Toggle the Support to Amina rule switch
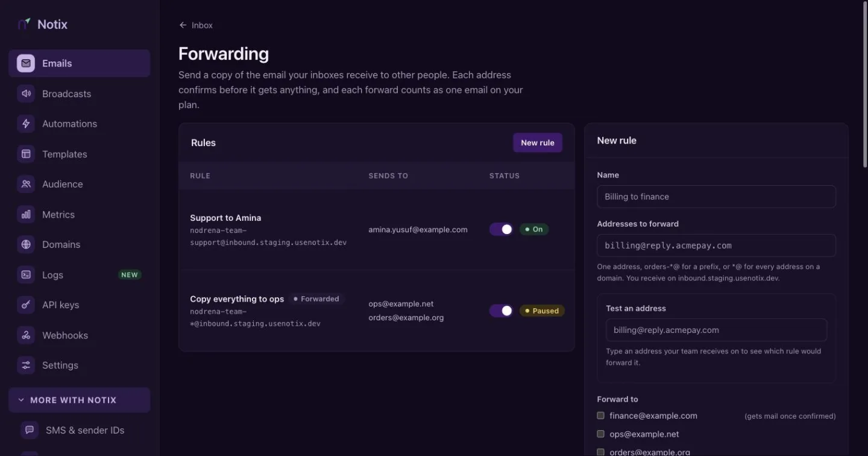 click(501, 229)
